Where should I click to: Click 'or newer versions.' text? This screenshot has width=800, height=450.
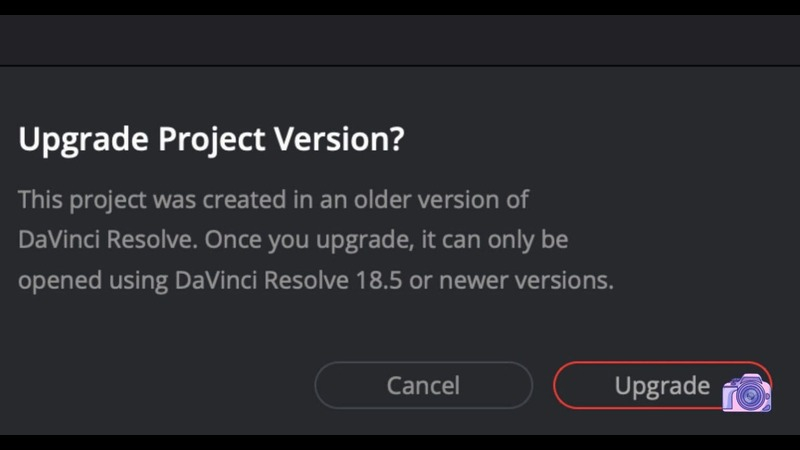(511, 280)
